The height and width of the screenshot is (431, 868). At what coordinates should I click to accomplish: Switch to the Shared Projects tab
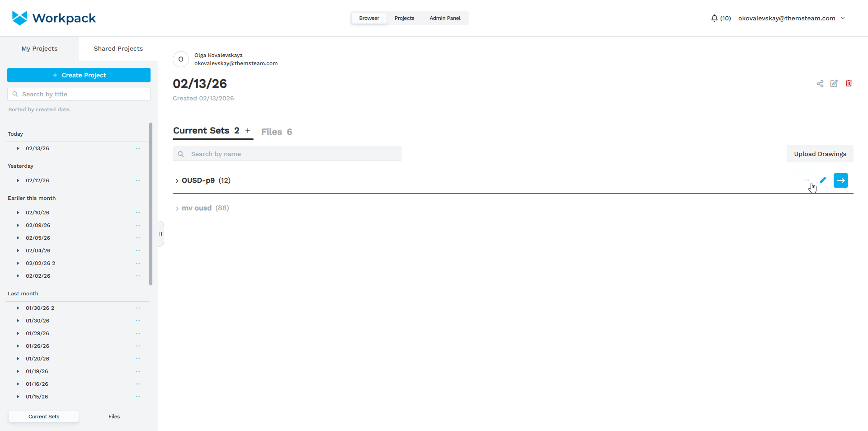tap(118, 49)
